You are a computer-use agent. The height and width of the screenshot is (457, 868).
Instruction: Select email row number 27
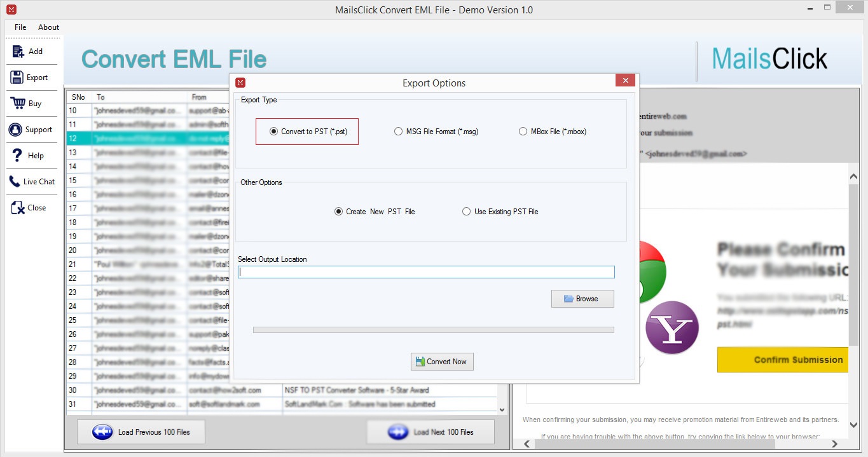[148, 348]
